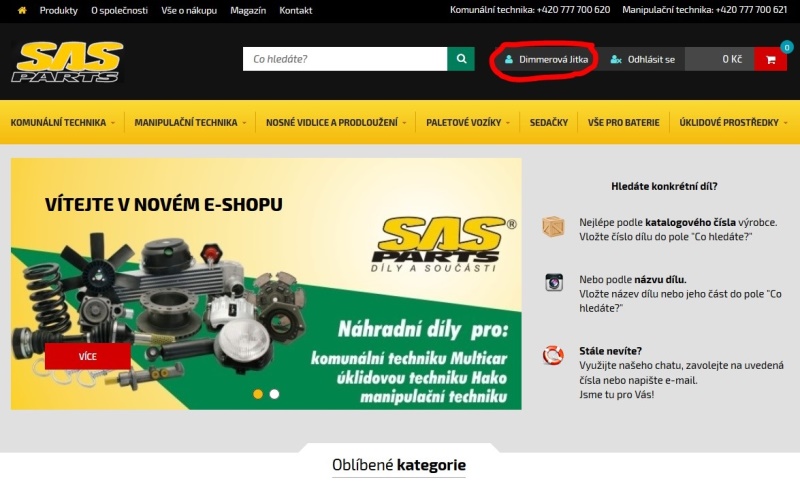Expand Komunální technika dropdown arrow
Image resolution: width=800 pixels, height=488 pixels.
(x=113, y=123)
